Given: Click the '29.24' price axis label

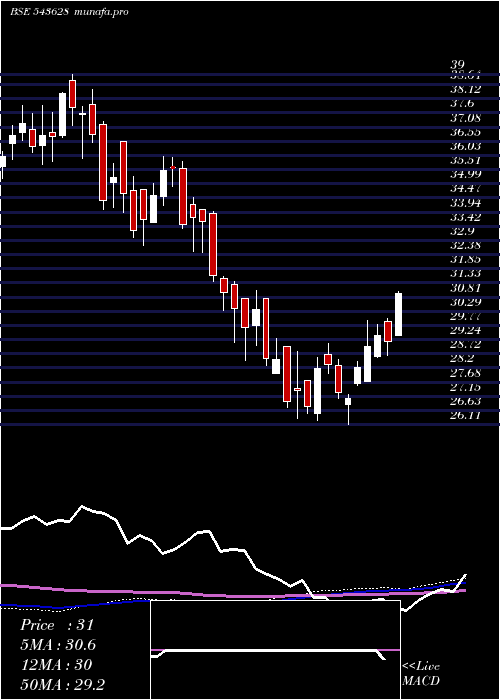Looking at the screenshot, I should [x=466, y=331].
